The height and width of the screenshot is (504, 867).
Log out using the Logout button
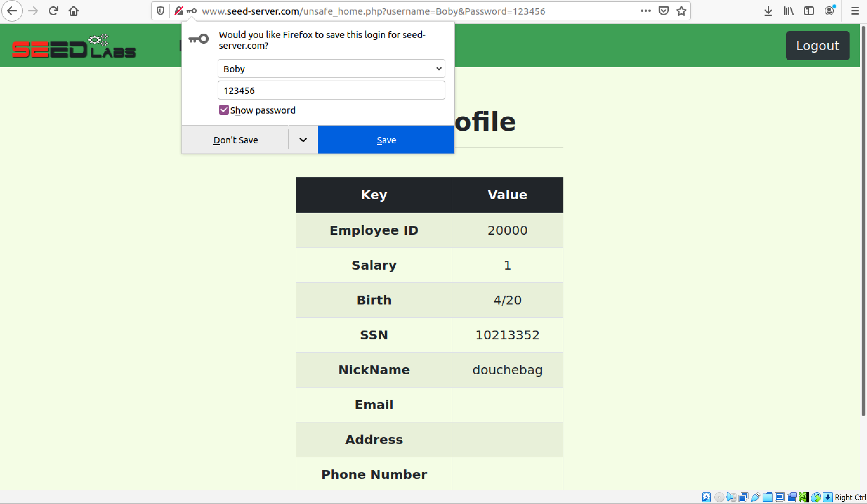coord(817,46)
